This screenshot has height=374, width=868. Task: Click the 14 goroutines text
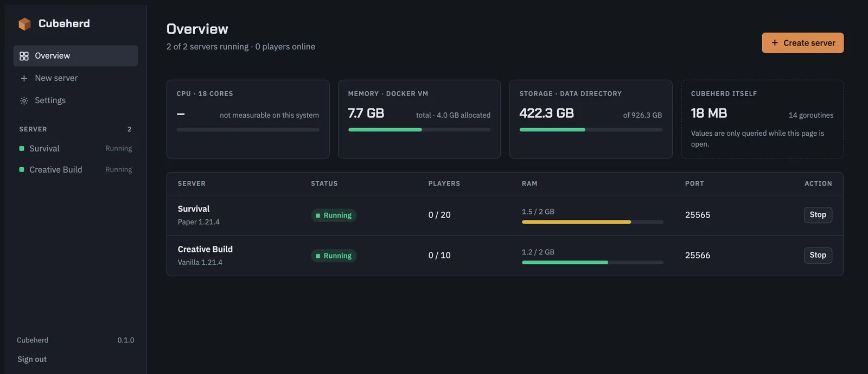(x=811, y=115)
